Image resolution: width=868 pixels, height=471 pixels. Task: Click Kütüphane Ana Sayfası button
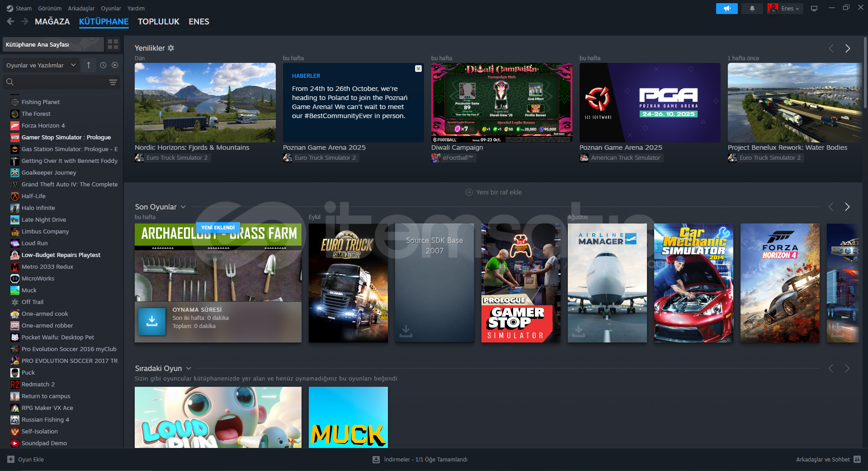tap(53, 44)
